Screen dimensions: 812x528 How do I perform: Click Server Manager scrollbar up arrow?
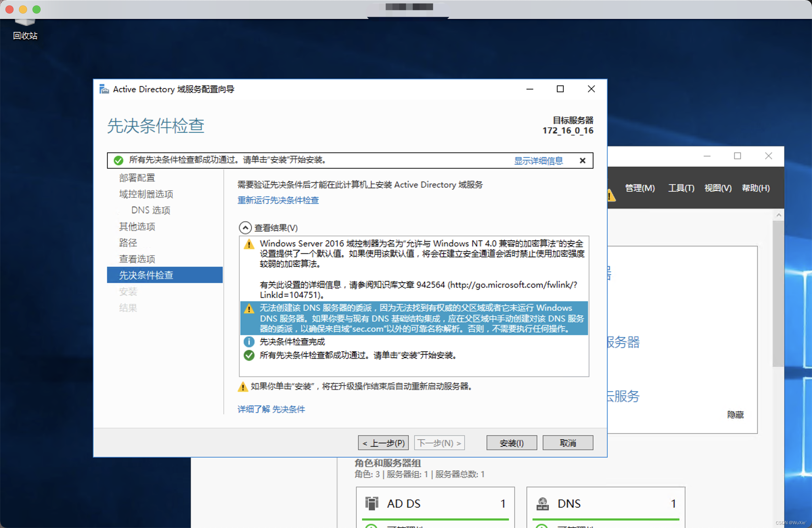point(779,215)
